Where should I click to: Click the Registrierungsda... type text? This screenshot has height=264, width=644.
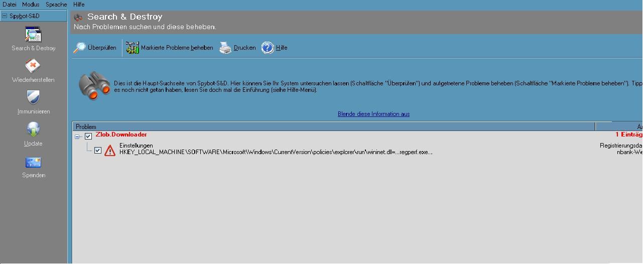coord(621,146)
